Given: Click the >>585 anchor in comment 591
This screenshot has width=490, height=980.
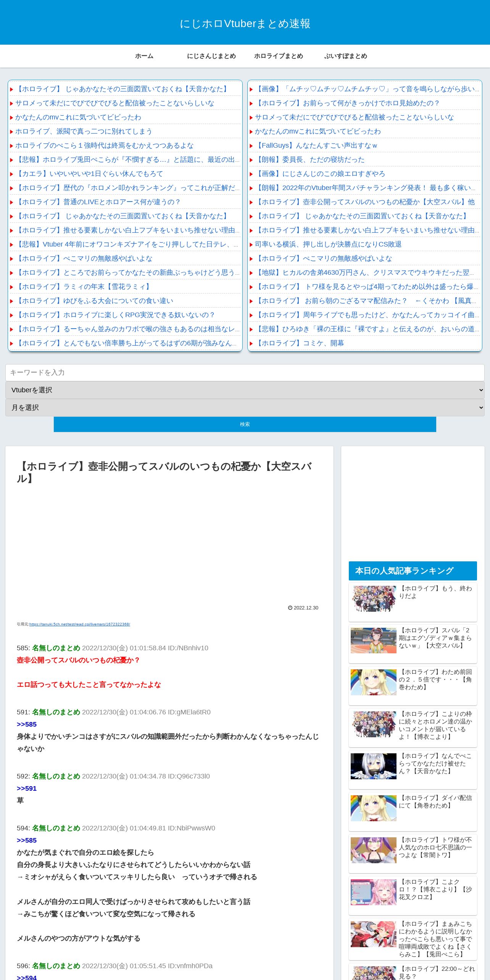Looking at the screenshot, I should coord(27,724).
